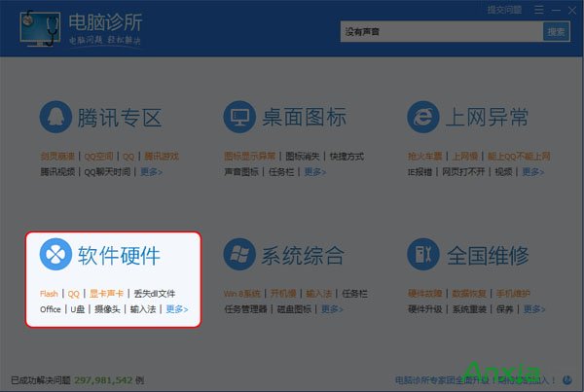This screenshot has height=392, width=584.
Task: Select the 显卡声卡 link
Action: point(106,293)
